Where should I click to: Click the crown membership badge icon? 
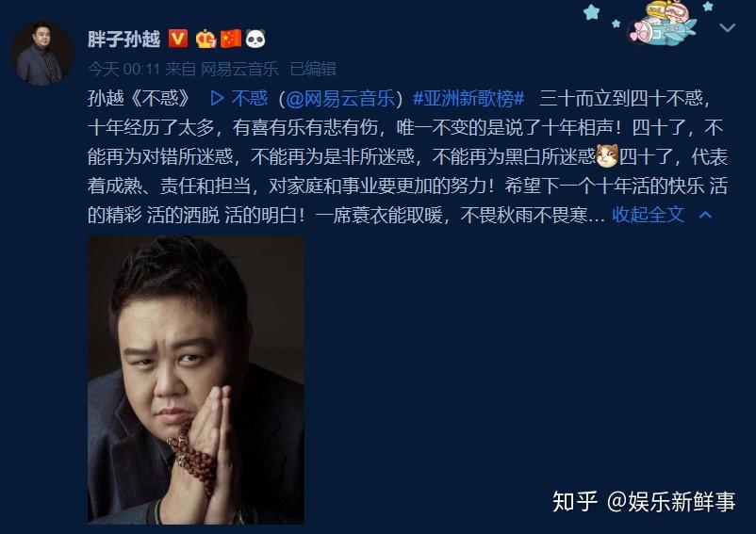point(205,39)
